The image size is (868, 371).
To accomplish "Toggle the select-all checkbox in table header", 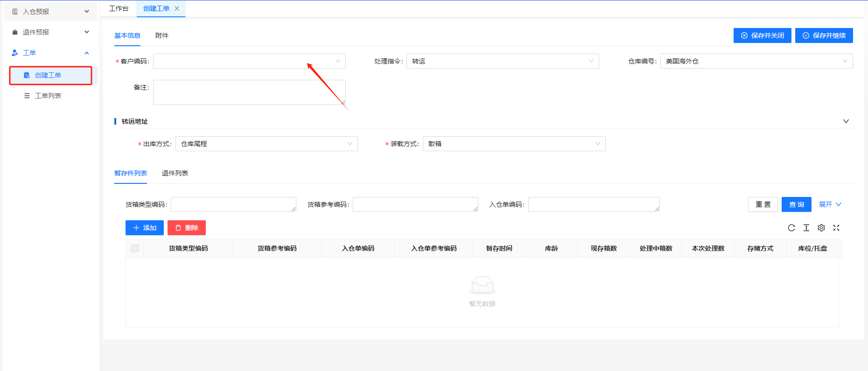I will coord(135,248).
